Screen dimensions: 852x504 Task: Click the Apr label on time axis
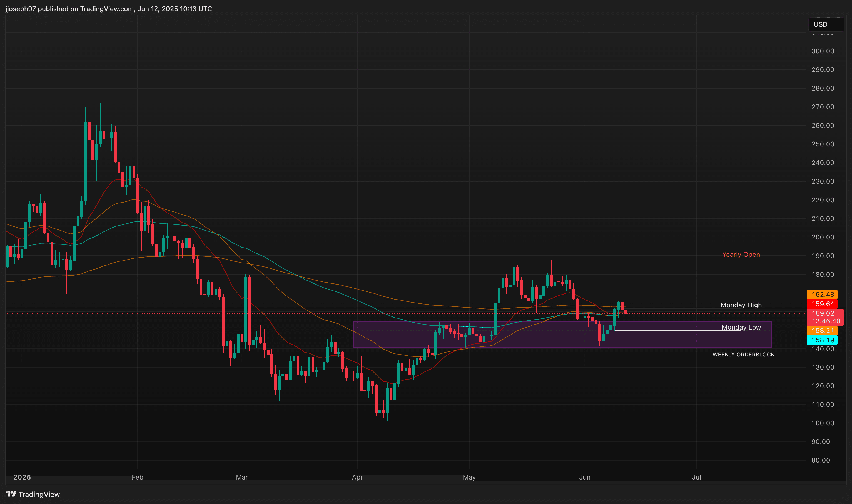point(357,477)
